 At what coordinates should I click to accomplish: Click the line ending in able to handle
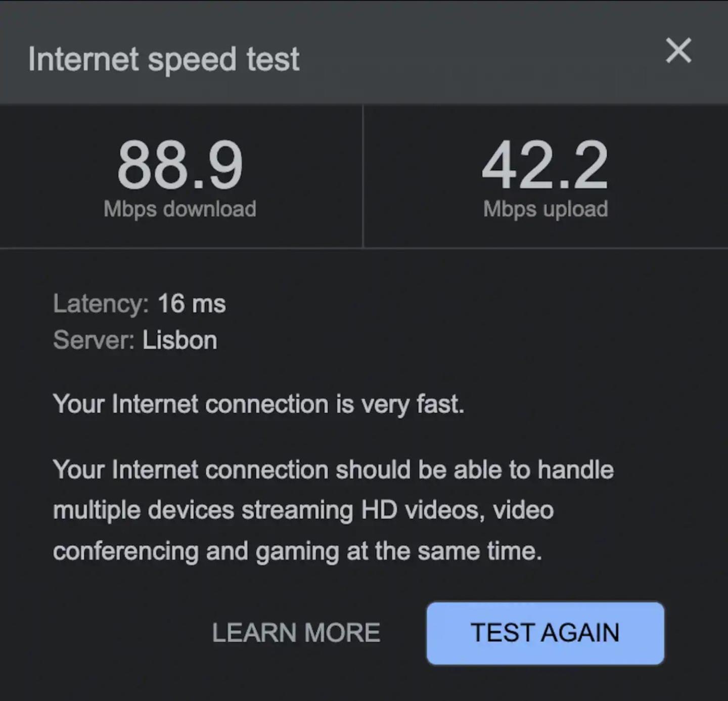333,470
